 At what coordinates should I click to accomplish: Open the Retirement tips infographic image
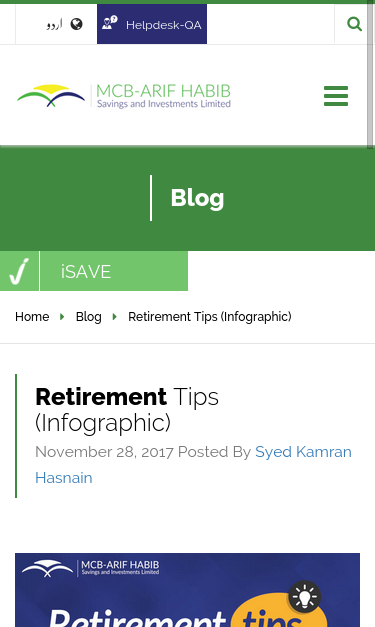click(x=188, y=590)
